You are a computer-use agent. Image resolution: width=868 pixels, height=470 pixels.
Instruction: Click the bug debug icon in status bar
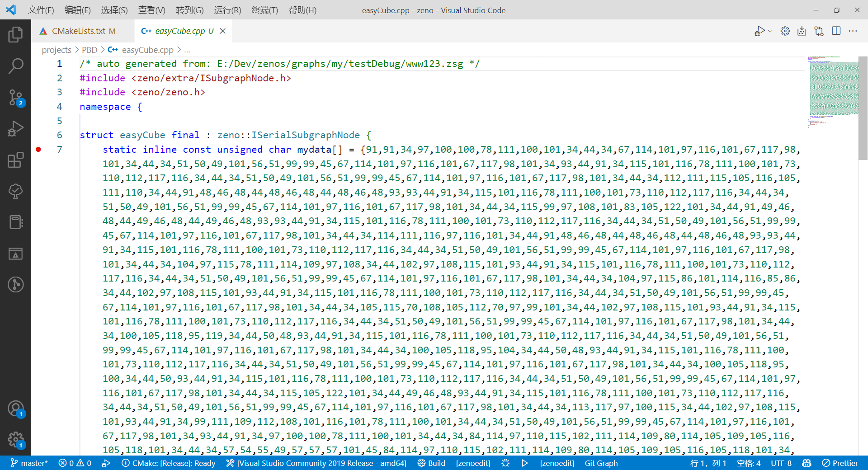click(x=505, y=463)
